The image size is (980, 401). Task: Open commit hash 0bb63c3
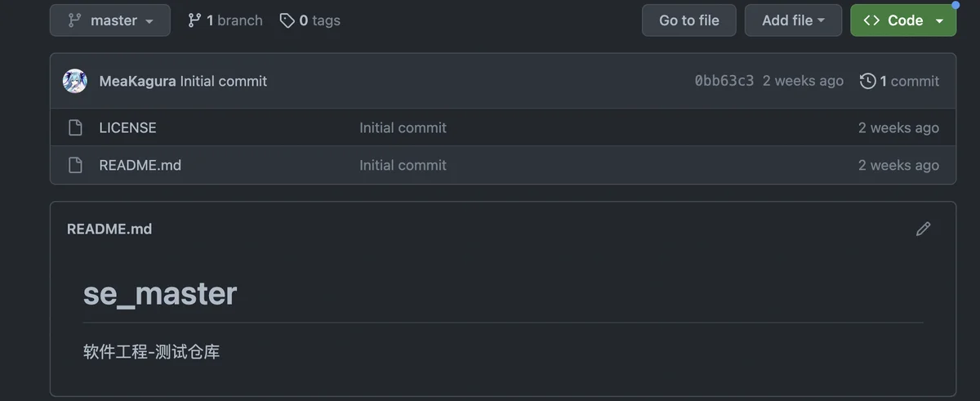[x=724, y=81]
